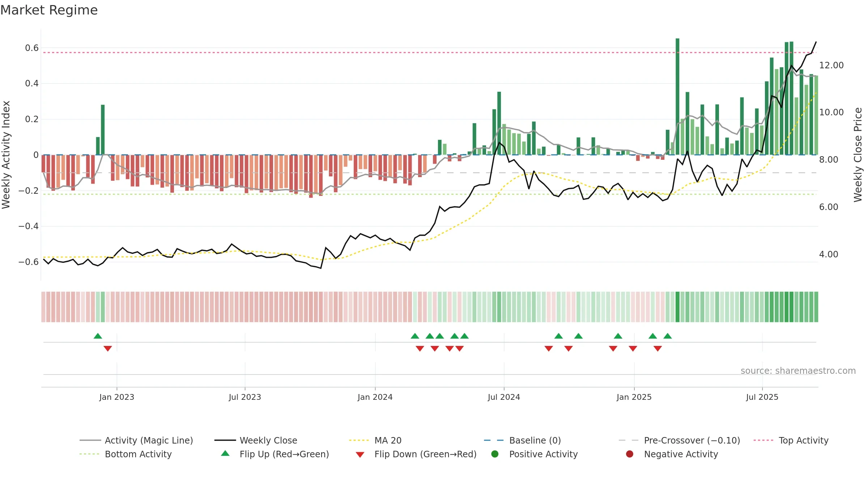Toggle the Flip Down (Green→Red) legend entry
Screen dimensions: 868x488
(x=416, y=454)
